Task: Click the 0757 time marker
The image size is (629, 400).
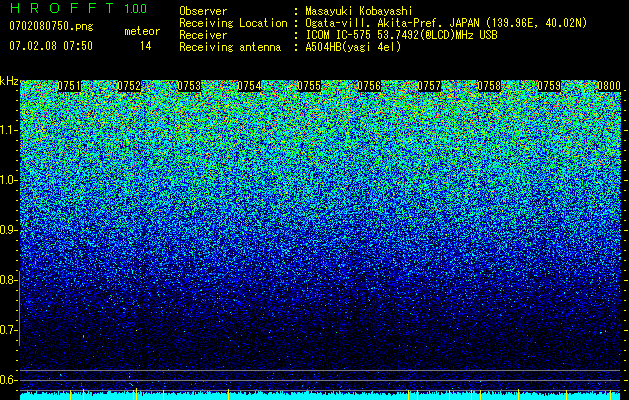Action: click(429, 86)
